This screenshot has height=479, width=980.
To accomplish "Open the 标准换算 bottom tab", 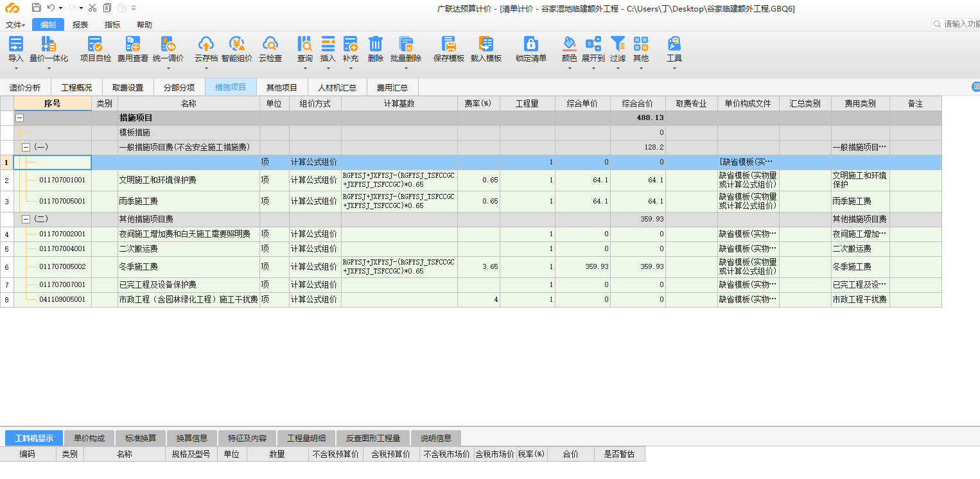I will [141, 438].
